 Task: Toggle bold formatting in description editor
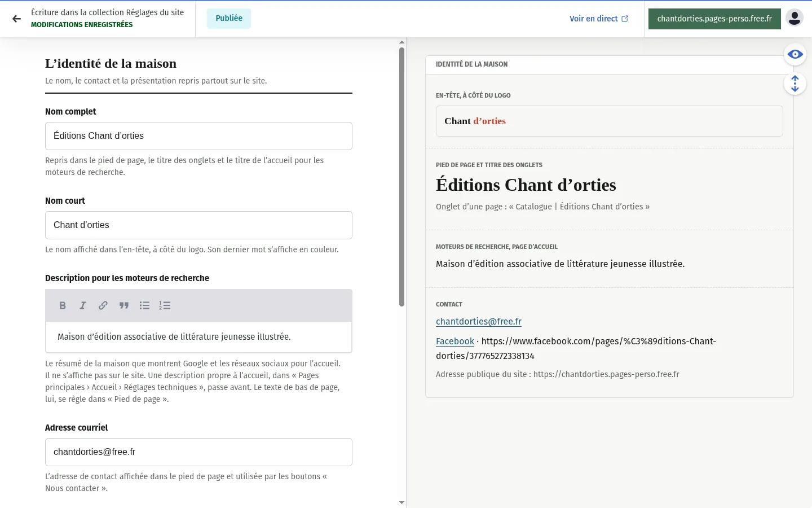coord(63,305)
